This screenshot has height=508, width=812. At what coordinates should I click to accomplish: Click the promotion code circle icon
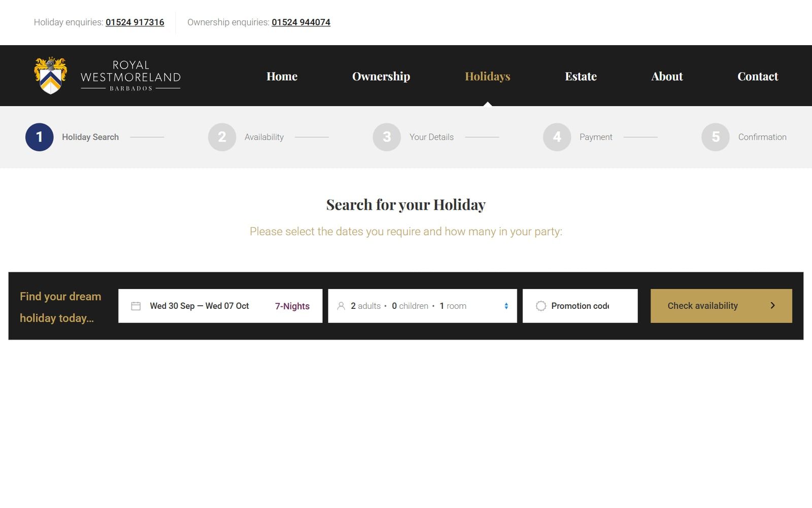(x=541, y=306)
